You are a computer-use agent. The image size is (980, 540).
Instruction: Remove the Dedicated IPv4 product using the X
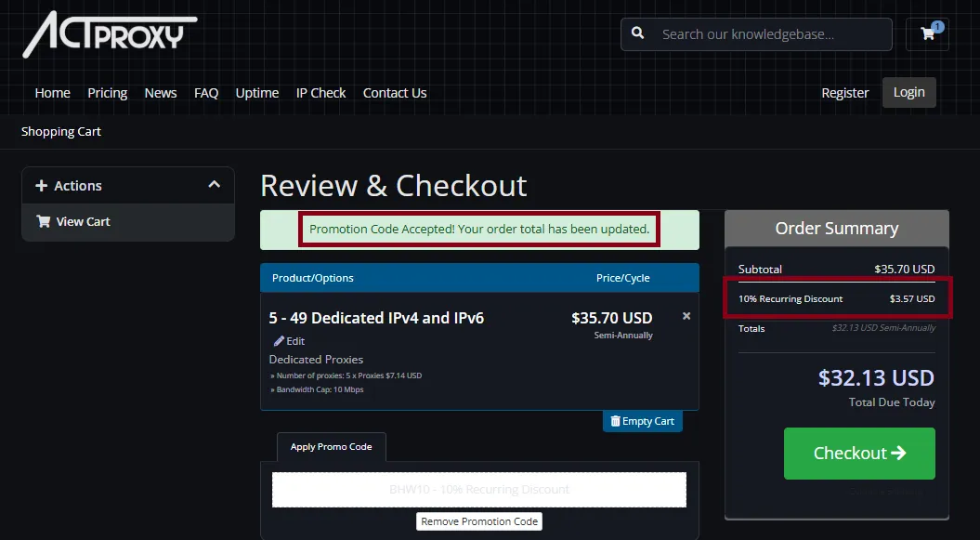point(686,316)
